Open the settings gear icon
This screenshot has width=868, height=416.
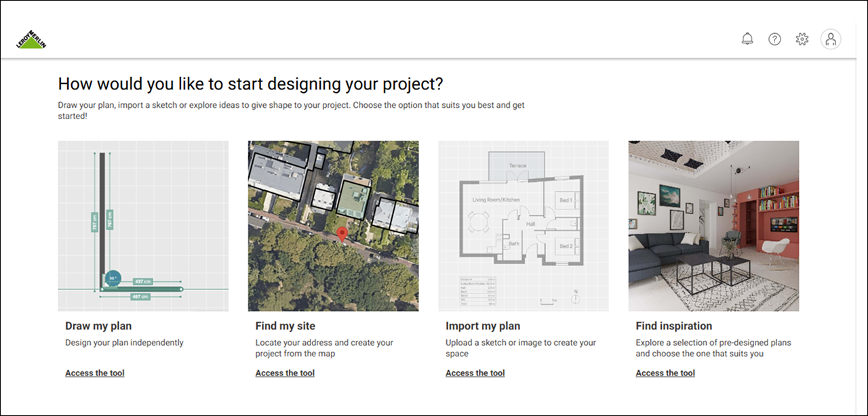tap(802, 39)
